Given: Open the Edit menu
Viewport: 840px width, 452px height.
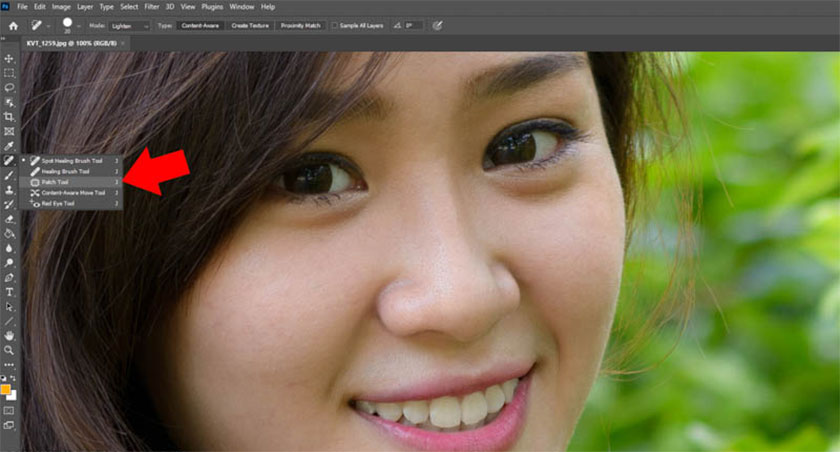Looking at the screenshot, I should pyautogui.click(x=40, y=7).
